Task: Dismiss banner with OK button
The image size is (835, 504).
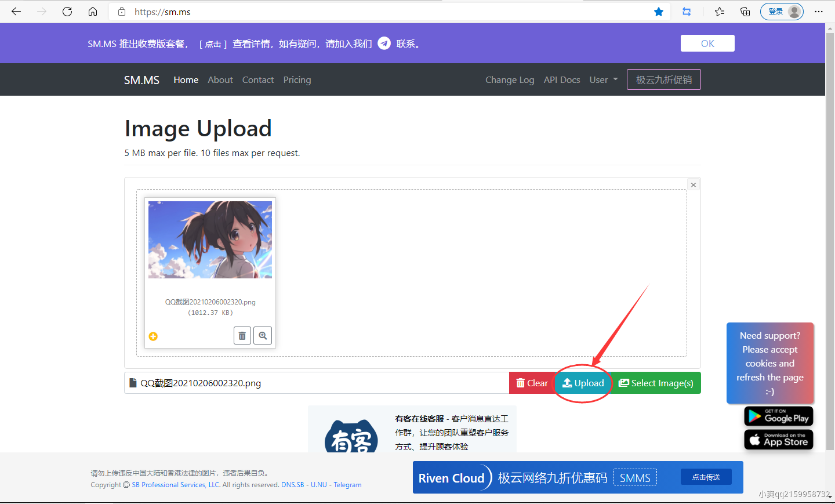Action: [x=707, y=43]
